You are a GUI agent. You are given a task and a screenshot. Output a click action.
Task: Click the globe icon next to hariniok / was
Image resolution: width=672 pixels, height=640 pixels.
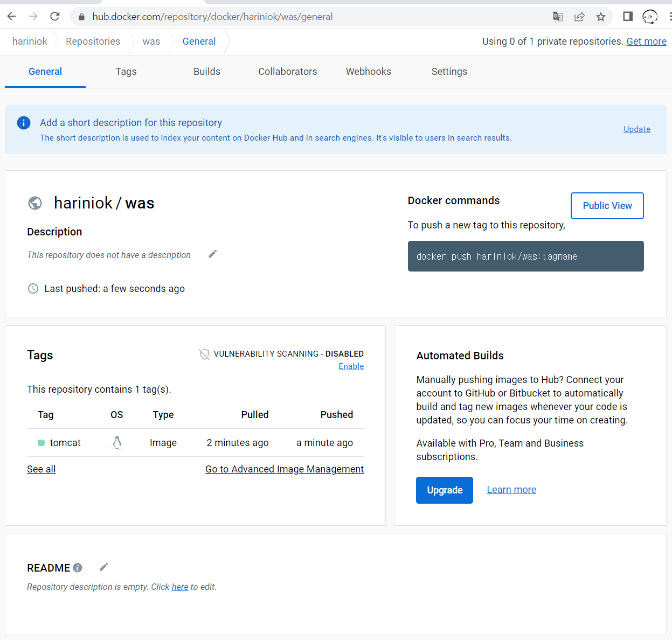point(35,203)
